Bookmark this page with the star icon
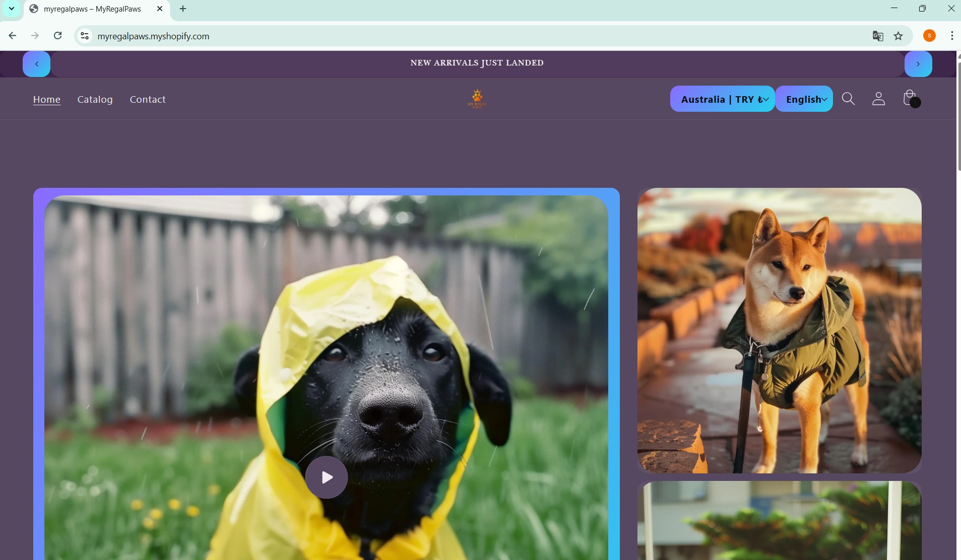This screenshot has width=961, height=560. [x=899, y=36]
